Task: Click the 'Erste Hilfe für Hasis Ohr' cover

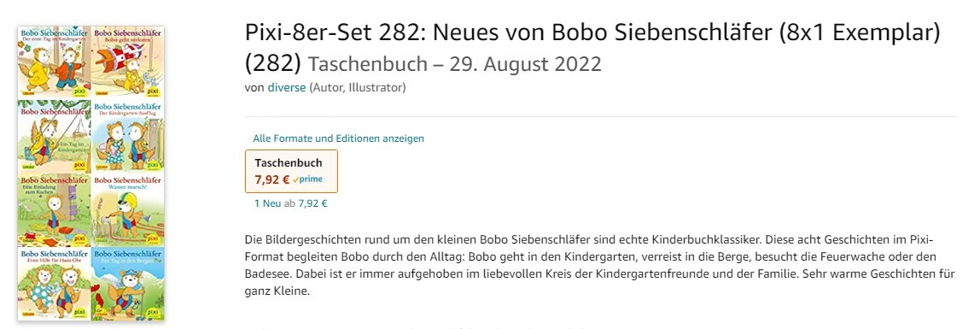Action: point(55,284)
